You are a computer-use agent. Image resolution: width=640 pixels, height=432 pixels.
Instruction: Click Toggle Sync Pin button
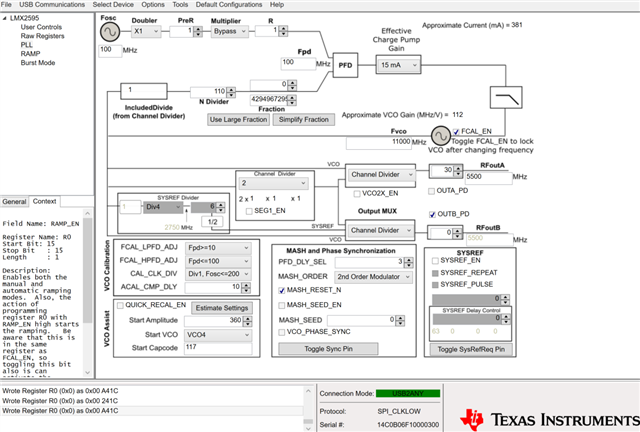(328, 349)
